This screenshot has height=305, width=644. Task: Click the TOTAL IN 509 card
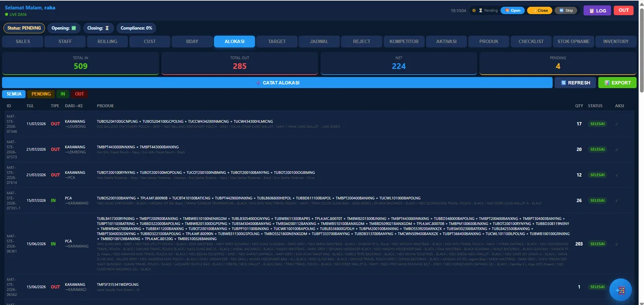[80, 63]
